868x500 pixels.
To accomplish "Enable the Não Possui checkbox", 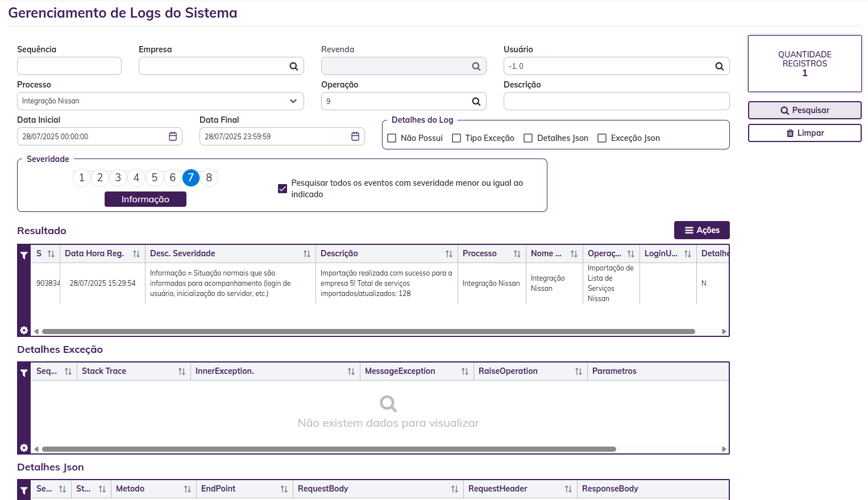I will click(392, 138).
